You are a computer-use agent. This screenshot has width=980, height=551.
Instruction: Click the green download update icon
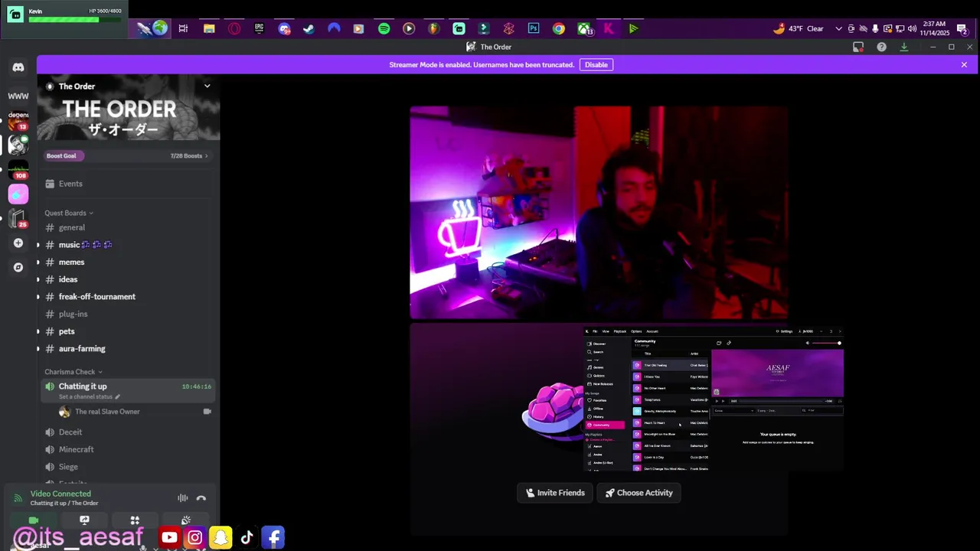click(x=903, y=47)
